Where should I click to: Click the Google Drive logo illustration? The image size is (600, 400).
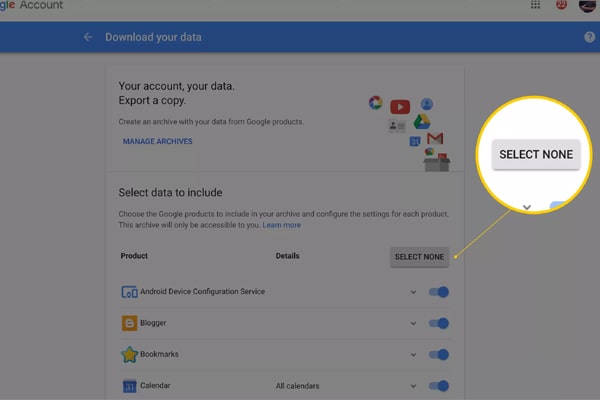pos(422,122)
